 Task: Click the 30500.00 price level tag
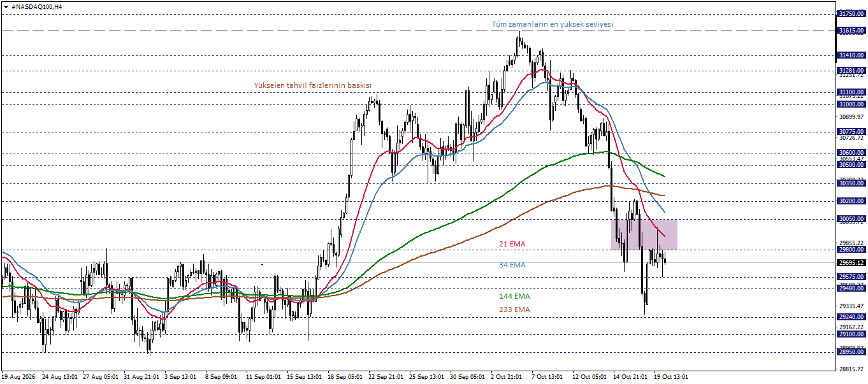851,165
